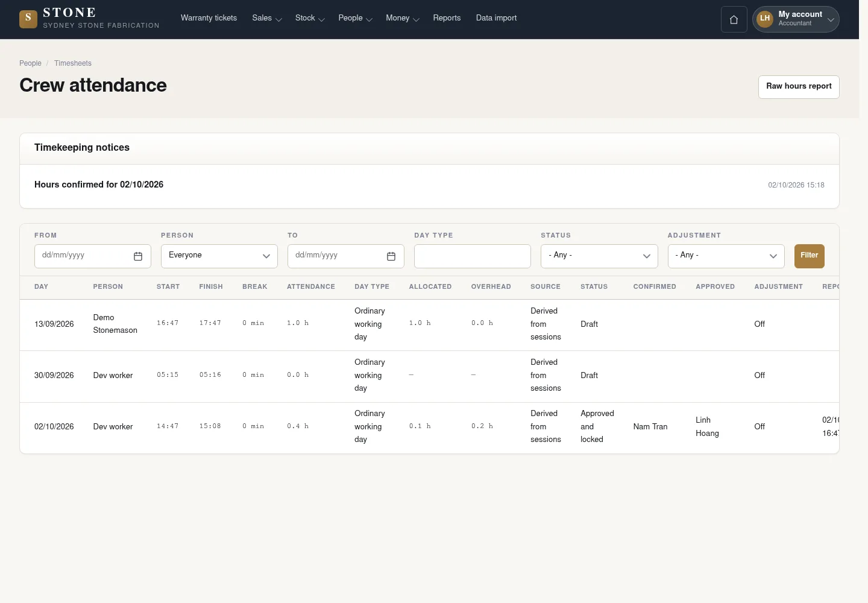Image resolution: width=868 pixels, height=603 pixels.
Task: Click the Linh Hoang approved cell
Action: point(707,426)
